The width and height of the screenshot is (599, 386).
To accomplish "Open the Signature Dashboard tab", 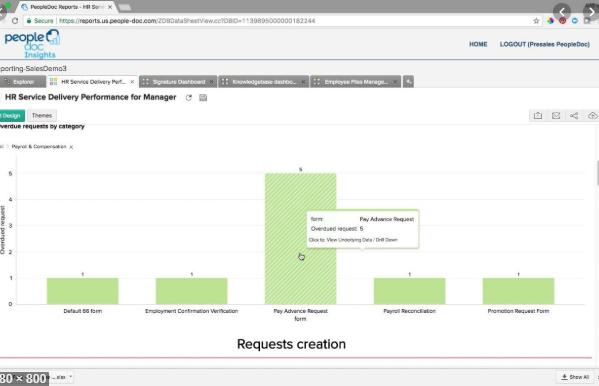I will (x=178, y=82).
